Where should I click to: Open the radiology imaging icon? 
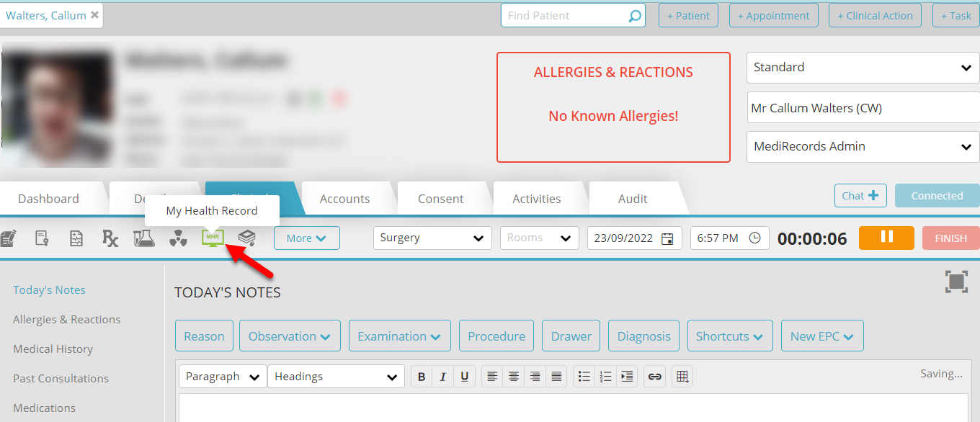pyautogui.click(x=178, y=238)
